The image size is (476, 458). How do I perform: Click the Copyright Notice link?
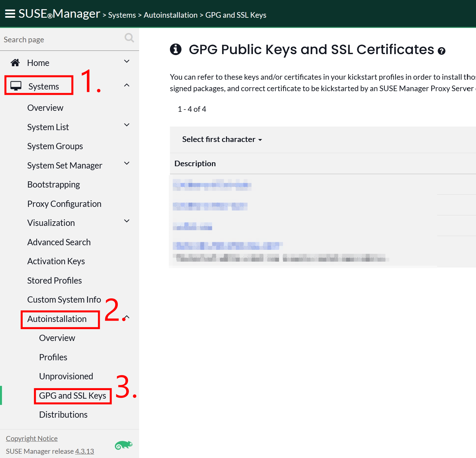32,439
